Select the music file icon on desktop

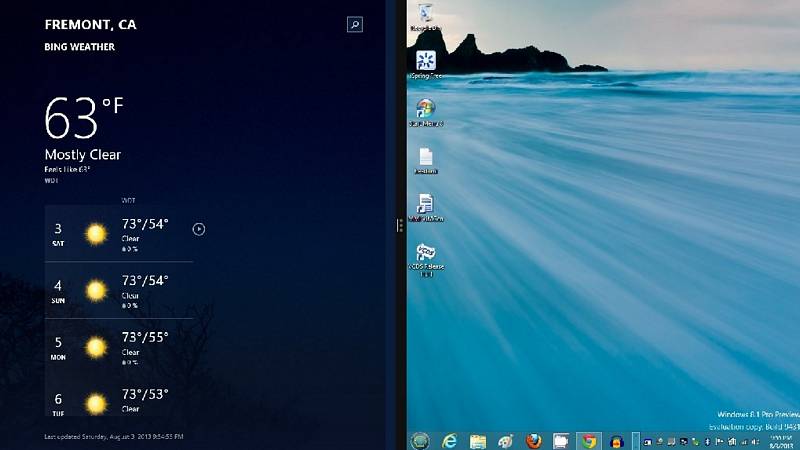(x=426, y=205)
